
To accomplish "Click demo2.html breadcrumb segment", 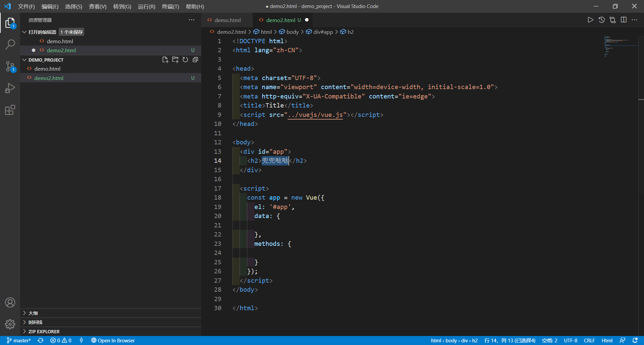I will 228,32.
